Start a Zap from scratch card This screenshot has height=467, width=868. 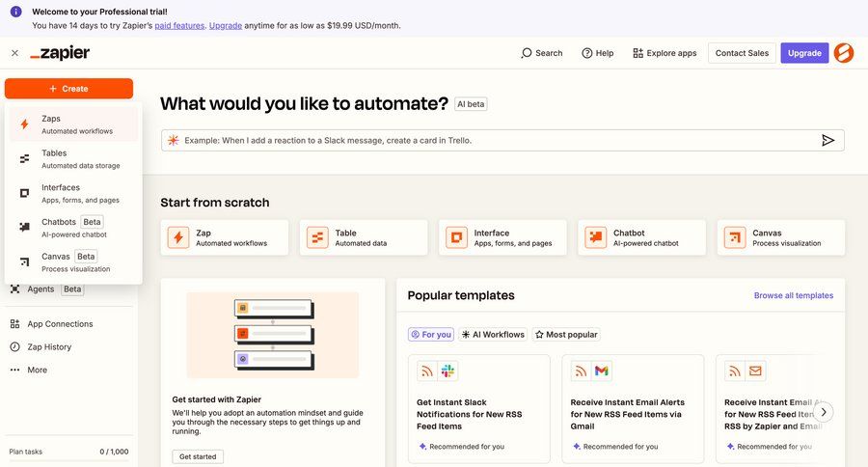(225, 237)
